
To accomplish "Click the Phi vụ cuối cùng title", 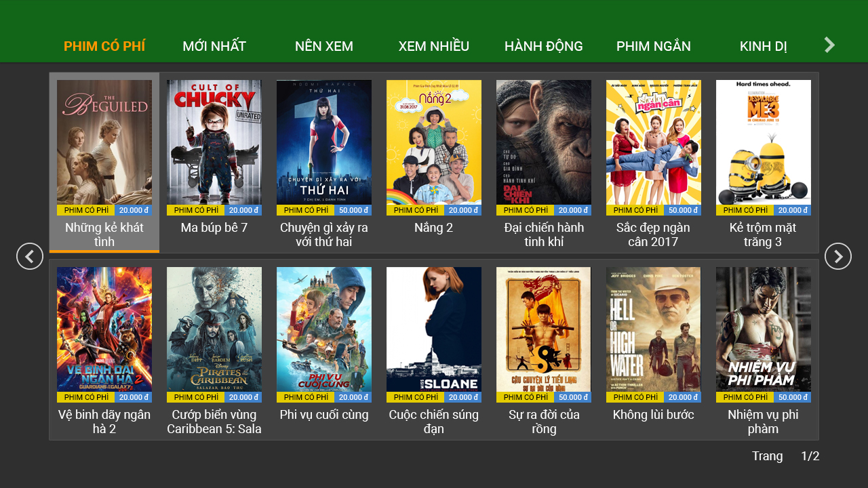I will (324, 415).
